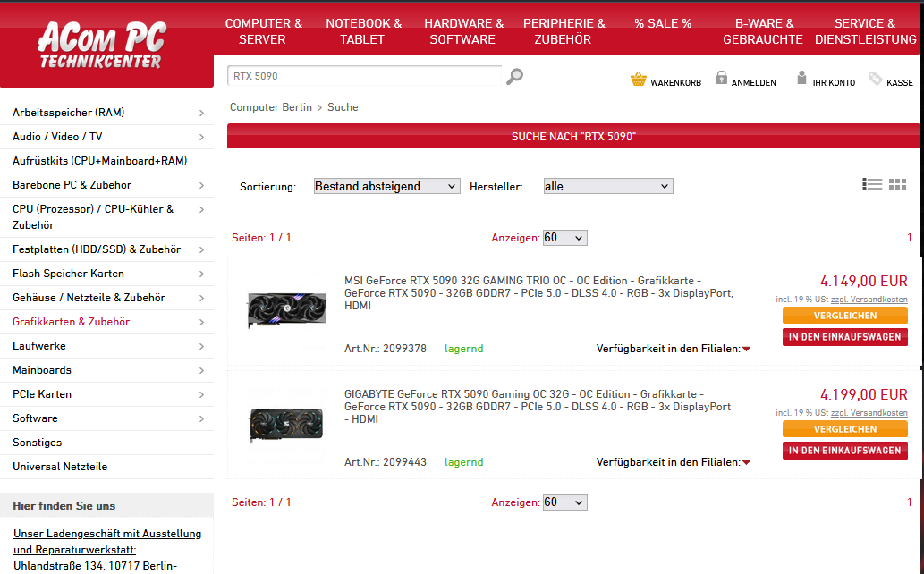The height and width of the screenshot is (574, 924).
Task: Open Software category
Action: (36, 418)
